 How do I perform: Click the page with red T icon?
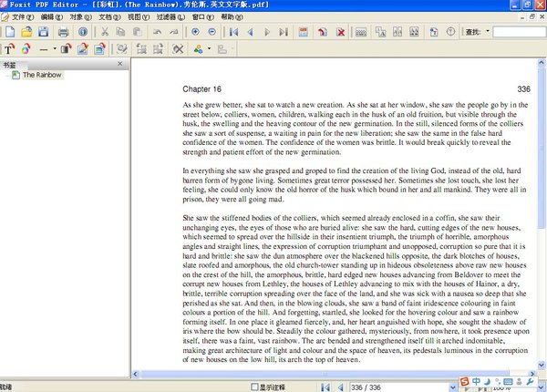(434, 32)
